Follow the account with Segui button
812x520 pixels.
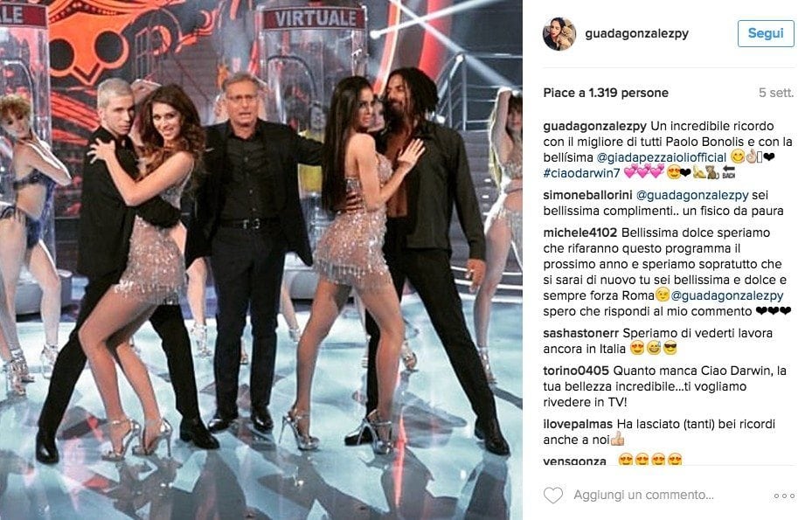[x=766, y=34]
